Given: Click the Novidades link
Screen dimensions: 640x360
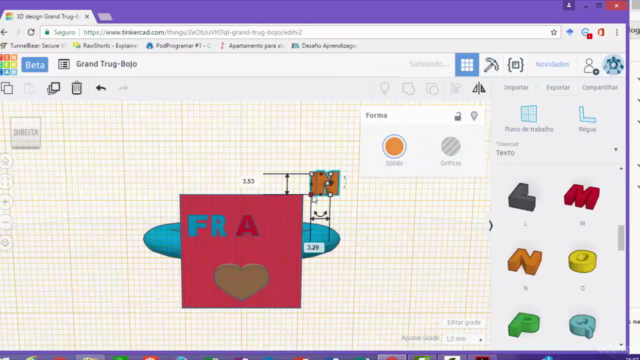Looking at the screenshot, I should (x=552, y=64).
